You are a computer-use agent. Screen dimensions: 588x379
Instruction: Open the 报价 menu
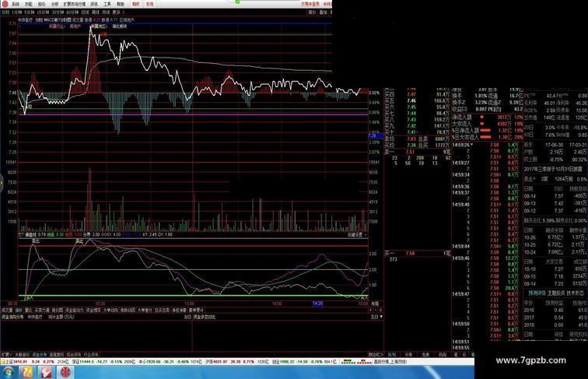(x=42, y=4)
